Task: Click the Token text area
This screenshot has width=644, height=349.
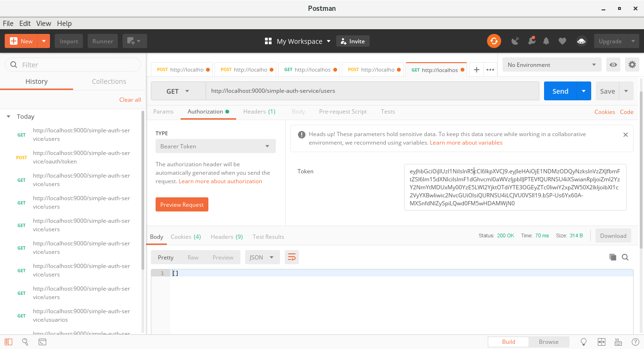Action: [x=515, y=187]
